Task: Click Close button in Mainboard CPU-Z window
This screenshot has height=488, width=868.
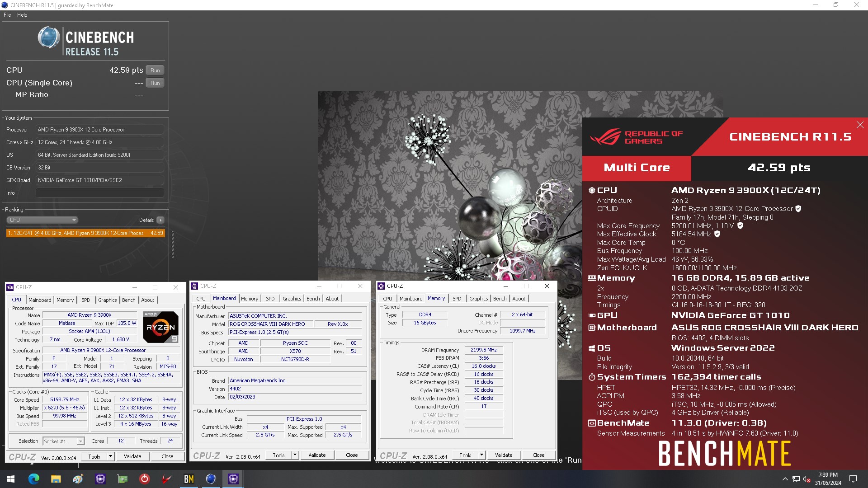Action: 352,455
